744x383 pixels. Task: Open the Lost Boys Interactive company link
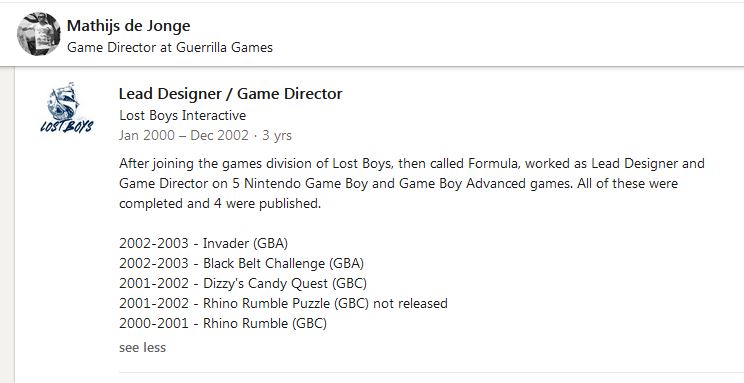183,115
